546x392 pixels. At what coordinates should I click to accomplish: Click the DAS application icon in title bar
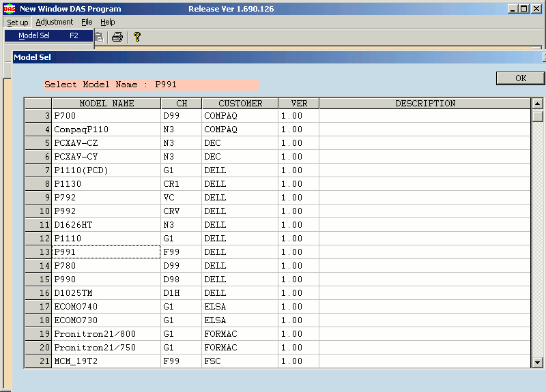[10, 9]
